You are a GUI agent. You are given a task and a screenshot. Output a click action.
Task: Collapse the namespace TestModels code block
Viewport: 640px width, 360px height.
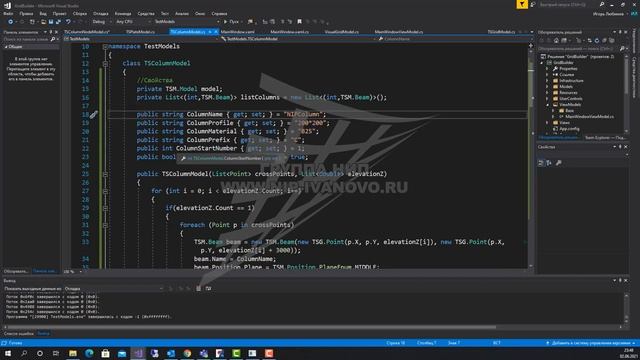pos(105,47)
